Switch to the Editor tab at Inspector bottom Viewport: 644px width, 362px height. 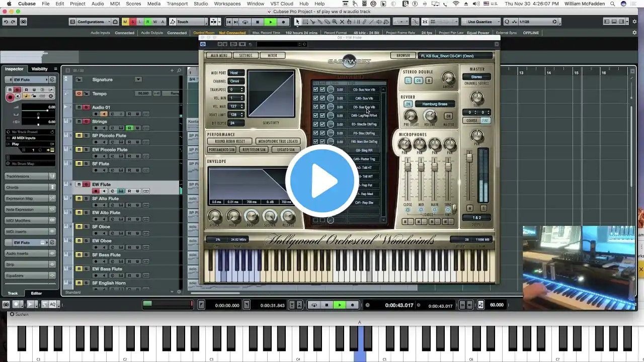(36, 293)
